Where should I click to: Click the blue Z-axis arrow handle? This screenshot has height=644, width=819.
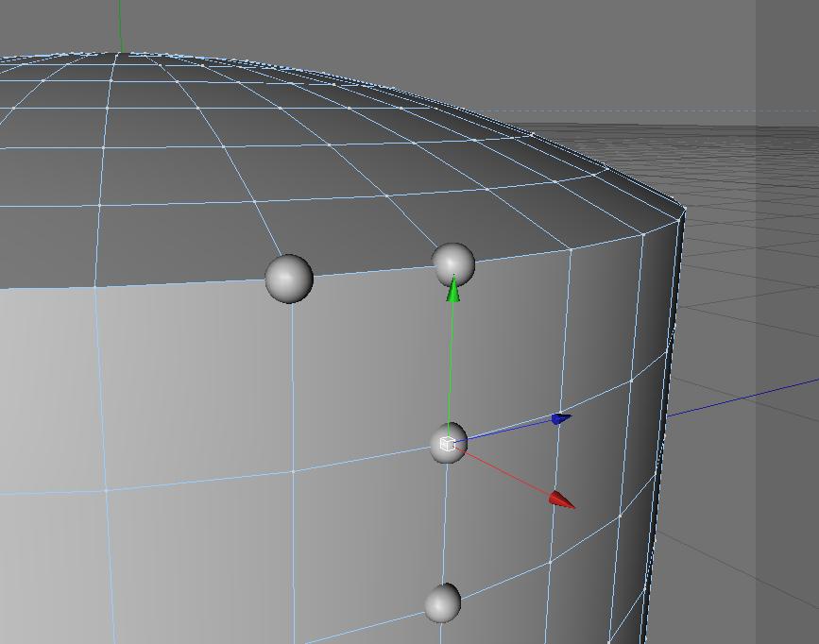(561, 418)
